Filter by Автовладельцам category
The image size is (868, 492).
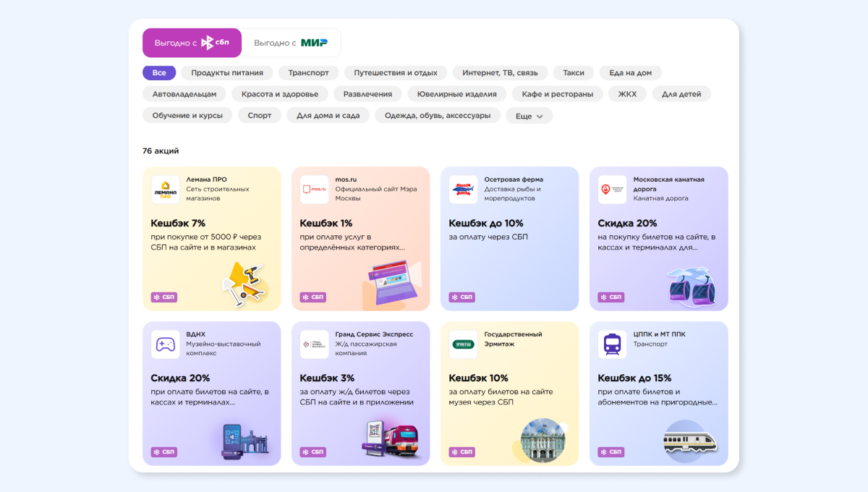coord(184,94)
